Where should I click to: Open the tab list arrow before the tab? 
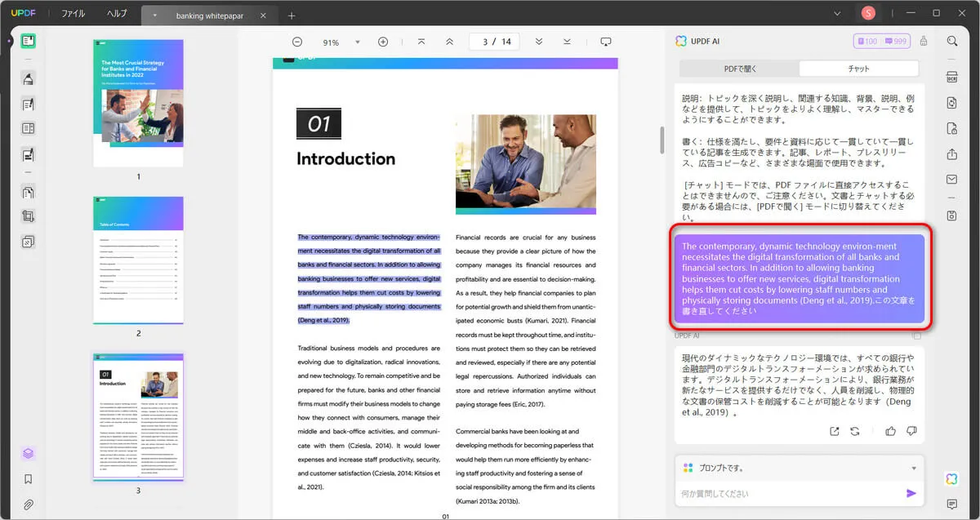coord(155,16)
